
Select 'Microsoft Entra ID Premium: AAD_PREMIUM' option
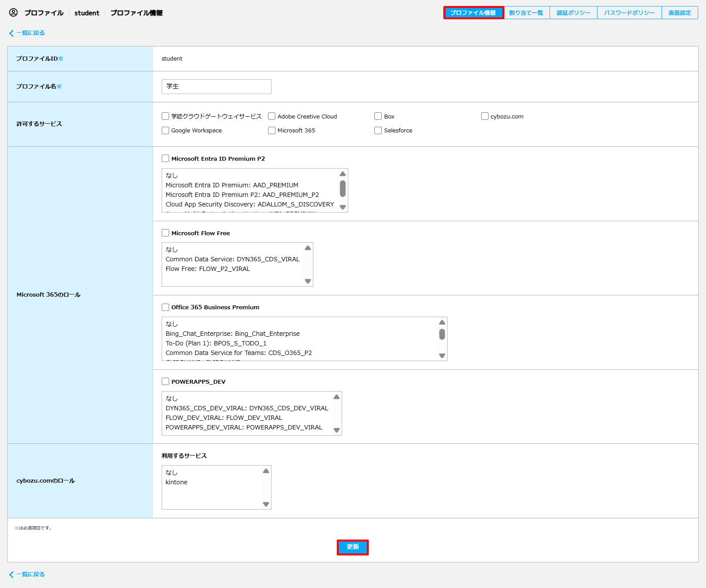click(x=232, y=185)
